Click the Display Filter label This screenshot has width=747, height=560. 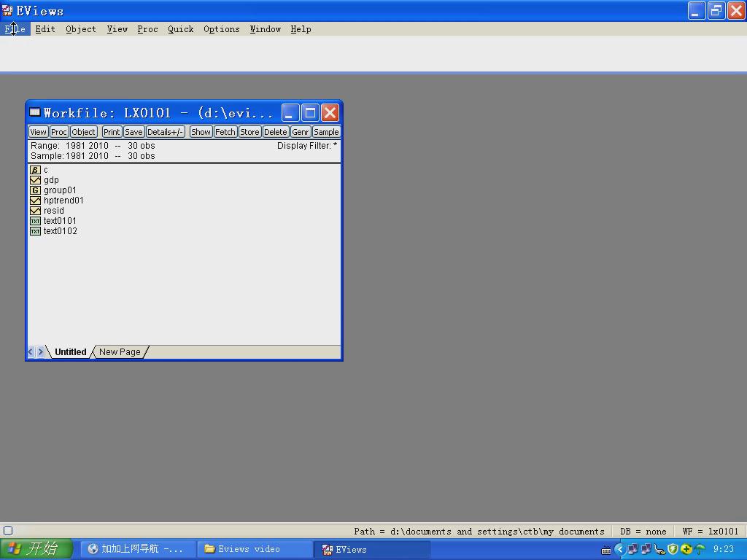(307, 146)
